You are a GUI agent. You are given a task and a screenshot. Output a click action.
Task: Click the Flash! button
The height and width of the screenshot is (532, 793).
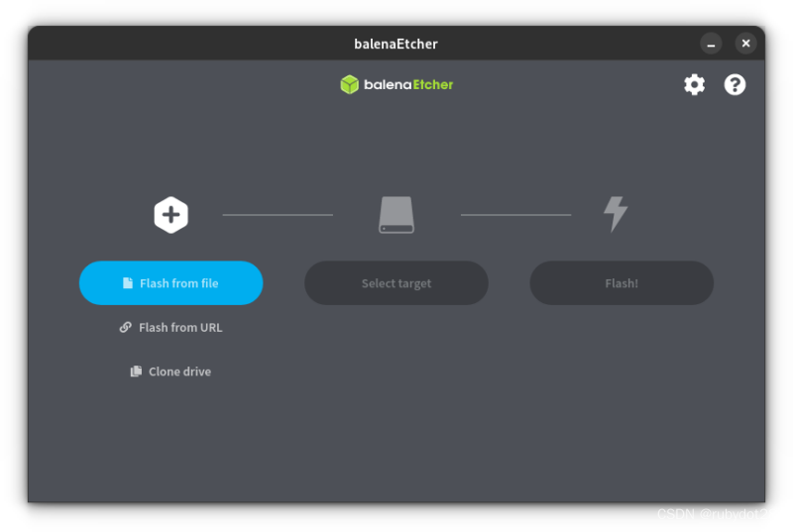[x=622, y=283]
